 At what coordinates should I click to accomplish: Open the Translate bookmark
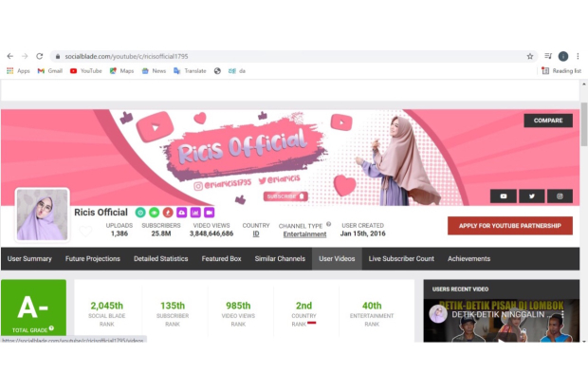tap(190, 70)
